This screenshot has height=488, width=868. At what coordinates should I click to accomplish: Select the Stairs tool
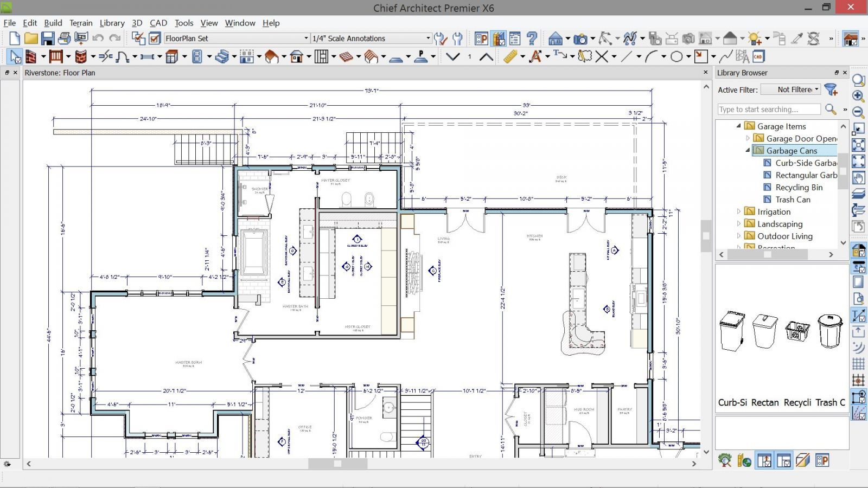222,56
